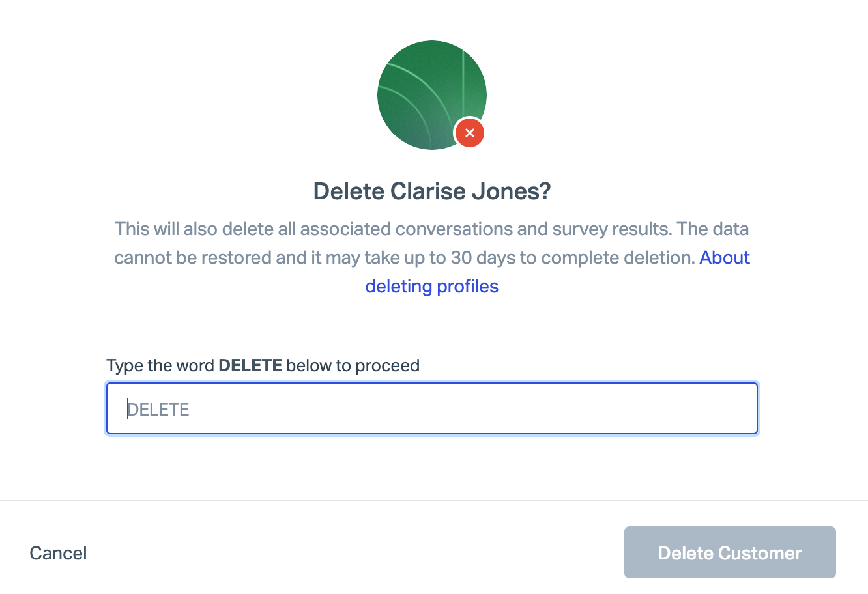Confirm with the Delete Customer button

tap(730, 552)
